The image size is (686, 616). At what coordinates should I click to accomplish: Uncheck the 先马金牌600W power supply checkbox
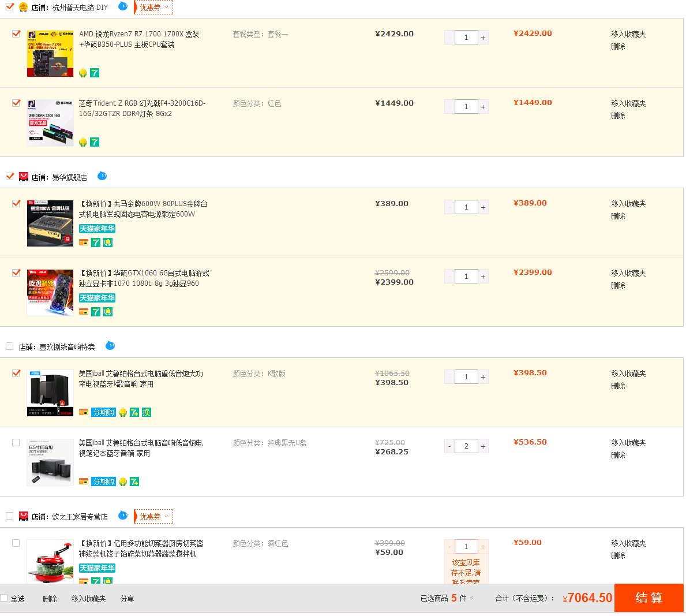pyautogui.click(x=16, y=204)
